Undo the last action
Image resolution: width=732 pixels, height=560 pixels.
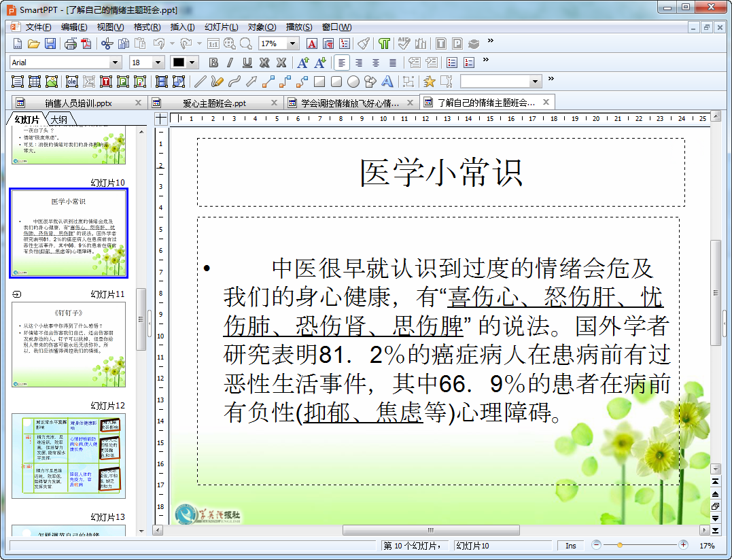point(159,44)
